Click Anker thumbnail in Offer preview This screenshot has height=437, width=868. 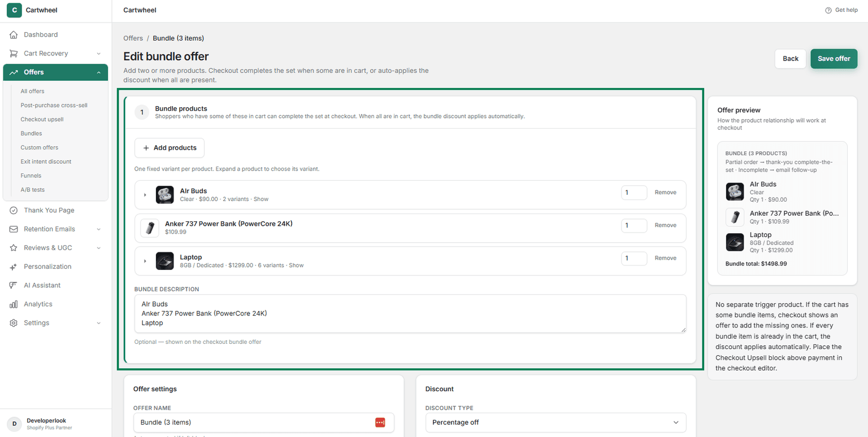[735, 217]
